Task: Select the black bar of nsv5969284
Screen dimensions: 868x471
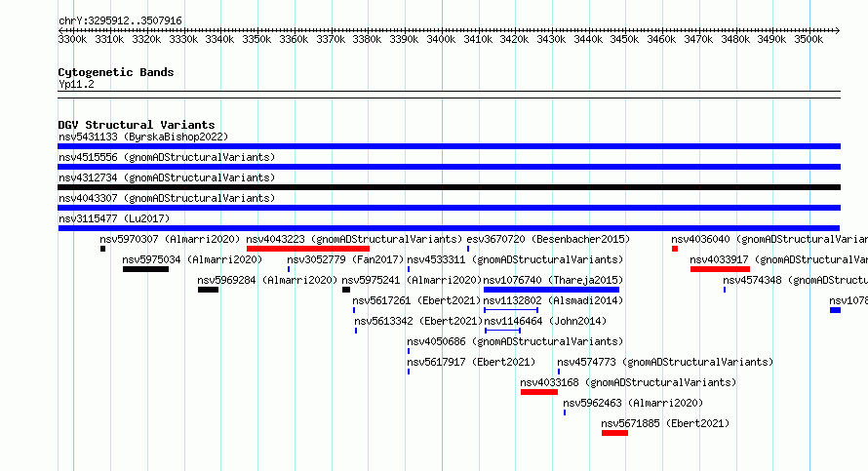Action: click(208, 290)
